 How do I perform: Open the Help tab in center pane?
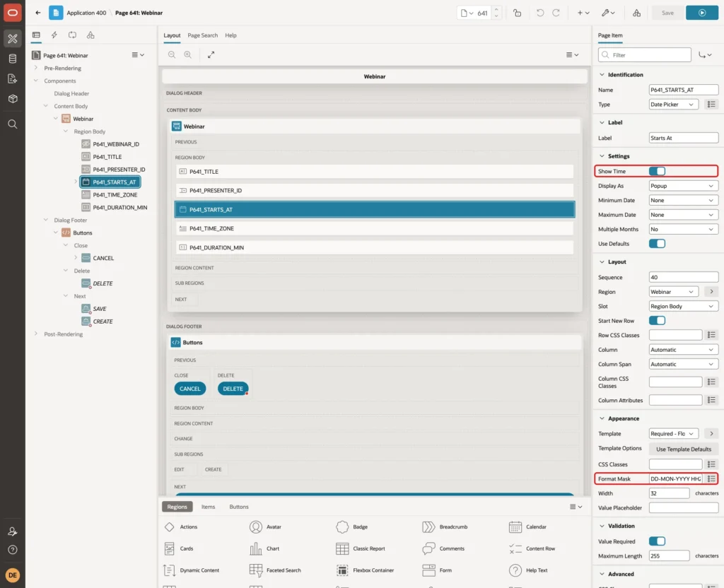[x=230, y=35]
